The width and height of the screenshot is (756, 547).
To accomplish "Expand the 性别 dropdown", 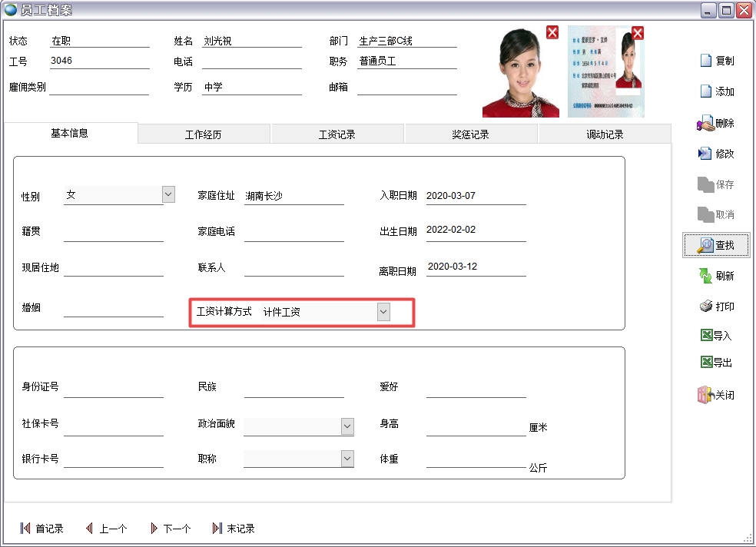I will (x=169, y=195).
